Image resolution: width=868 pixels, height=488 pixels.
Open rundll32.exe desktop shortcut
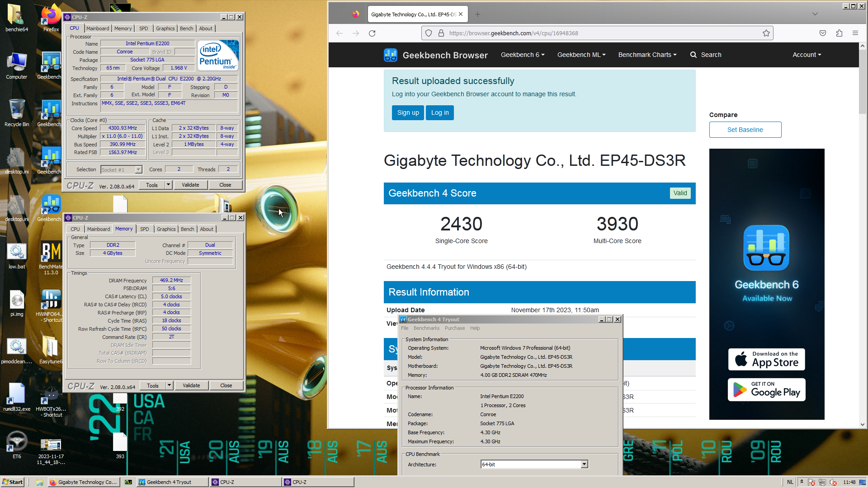[x=16, y=398]
